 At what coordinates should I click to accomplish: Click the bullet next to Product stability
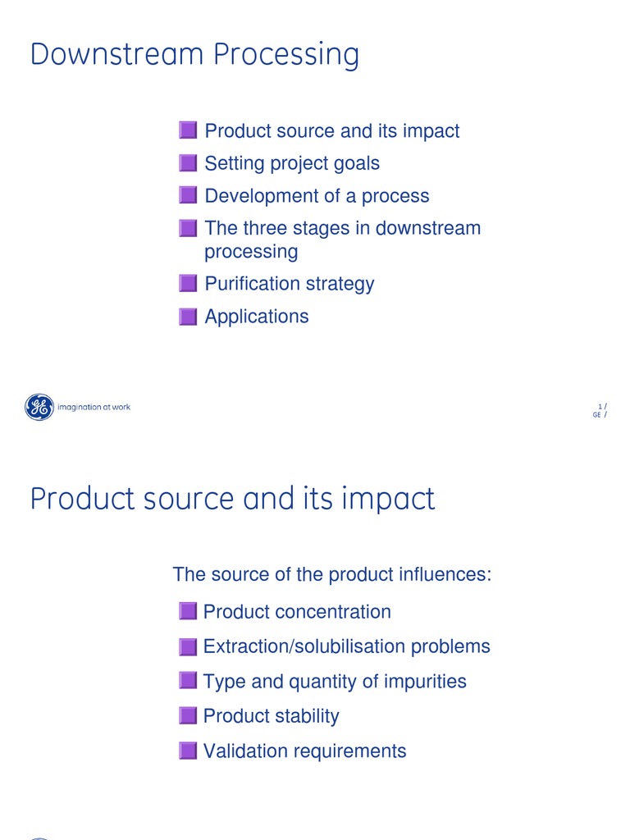pos(188,715)
